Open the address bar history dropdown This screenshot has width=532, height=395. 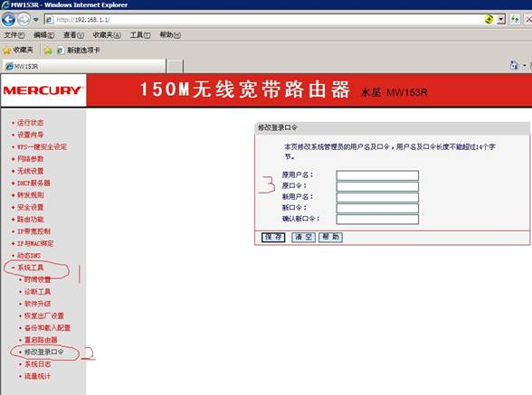[x=501, y=19]
